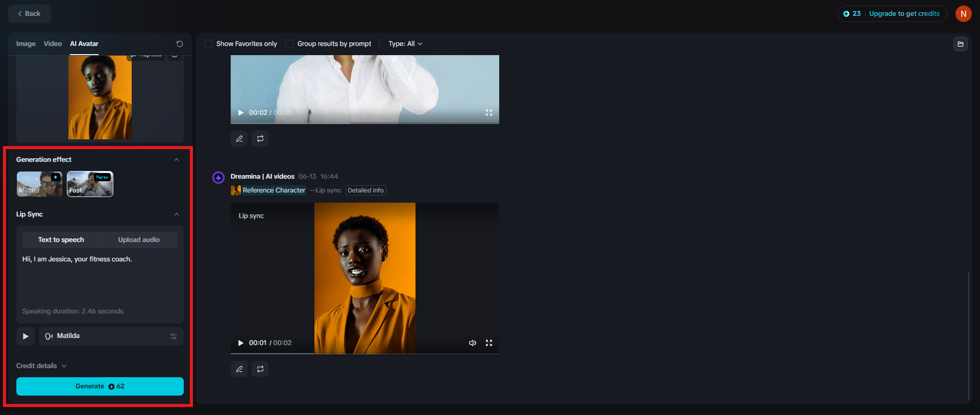Collapse the Generation effect section
This screenshot has width=980, height=415.
pos(177,160)
